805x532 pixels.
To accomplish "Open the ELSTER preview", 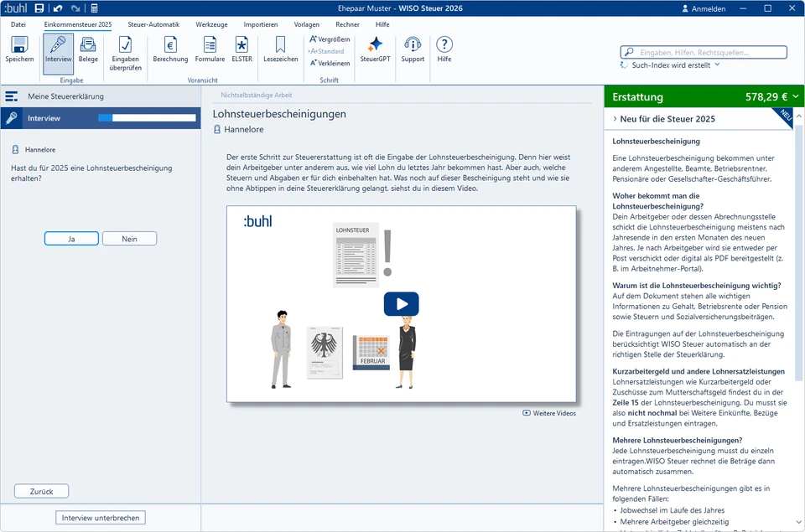I will click(241, 49).
